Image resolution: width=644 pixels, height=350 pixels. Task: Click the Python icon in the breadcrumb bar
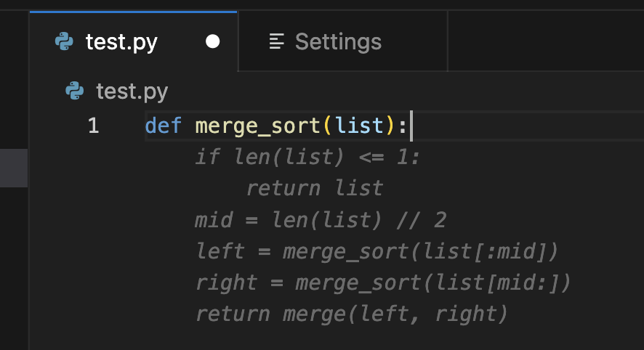[x=74, y=91]
